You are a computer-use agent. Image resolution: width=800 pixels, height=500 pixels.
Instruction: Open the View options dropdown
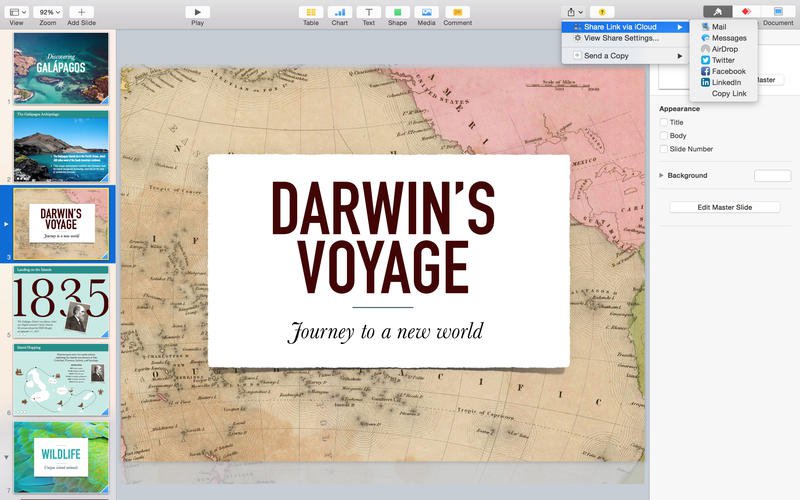coord(16,11)
